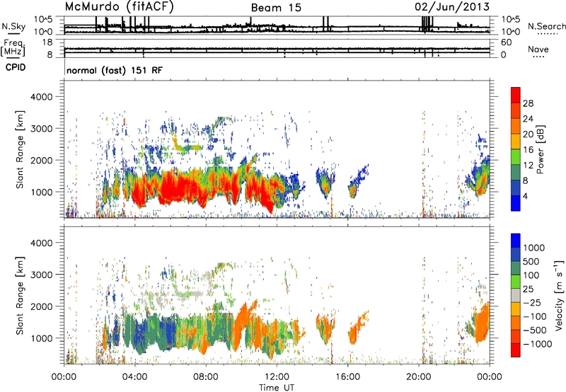This screenshot has width=566, height=392.
Task: Click the '1000' velocity colorbar tick value
Action: point(534,248)
